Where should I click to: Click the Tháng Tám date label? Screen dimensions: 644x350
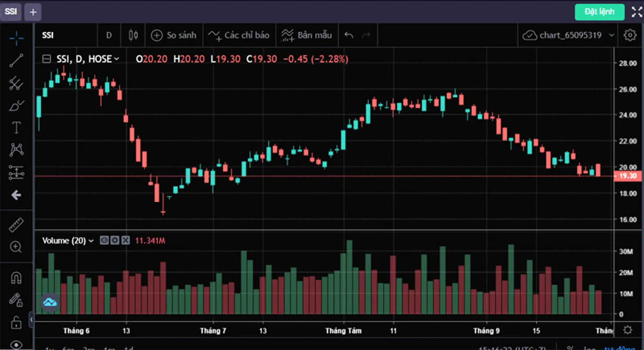pyautogui.click(x=343, y=331)
